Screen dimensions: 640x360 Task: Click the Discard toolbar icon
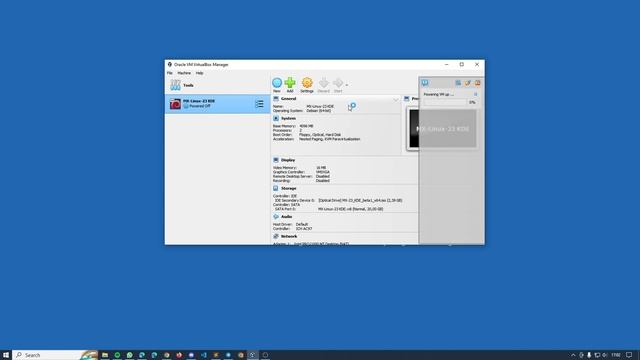coord(323,83)
